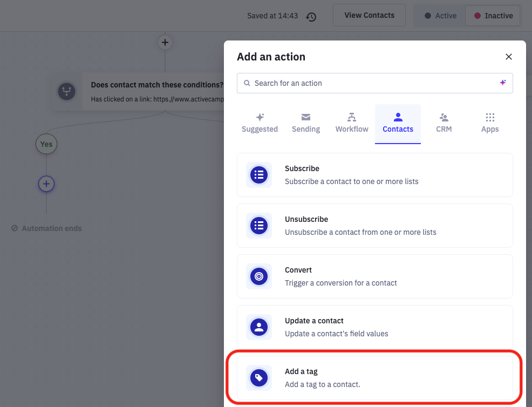Viewport: 532px width, 407px height.
Task: Switch to the Suggested tab
Action: coord(260,124)
